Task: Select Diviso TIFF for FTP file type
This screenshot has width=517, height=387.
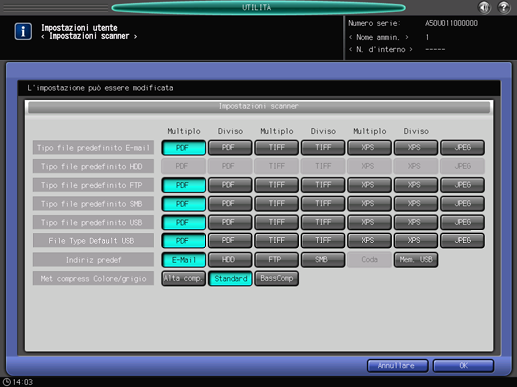Action: pyautogui.click(x=323, y=185)
